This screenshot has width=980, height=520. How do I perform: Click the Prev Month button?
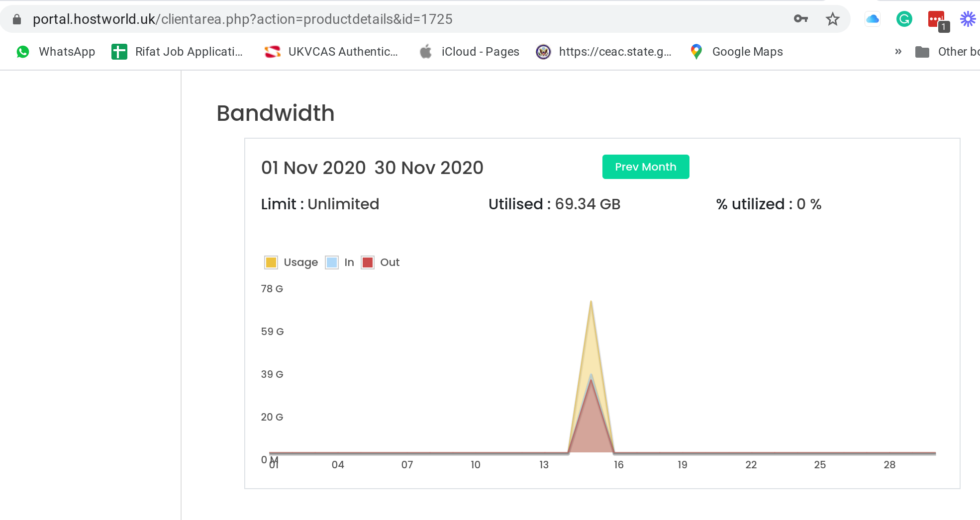[x=645, y=167]
